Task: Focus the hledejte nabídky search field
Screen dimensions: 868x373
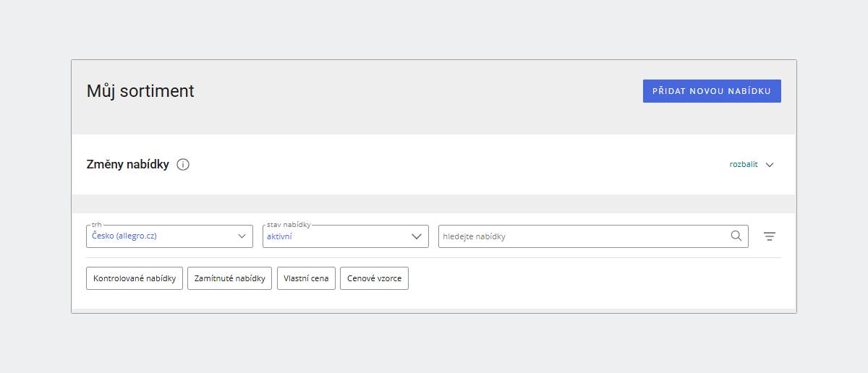Action: tap(579, 236)
